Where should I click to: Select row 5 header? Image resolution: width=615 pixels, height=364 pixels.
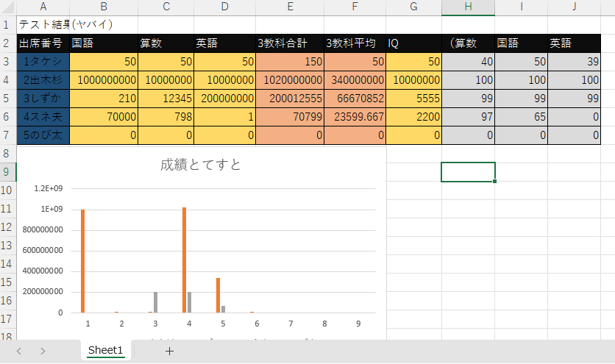point(8,99)
